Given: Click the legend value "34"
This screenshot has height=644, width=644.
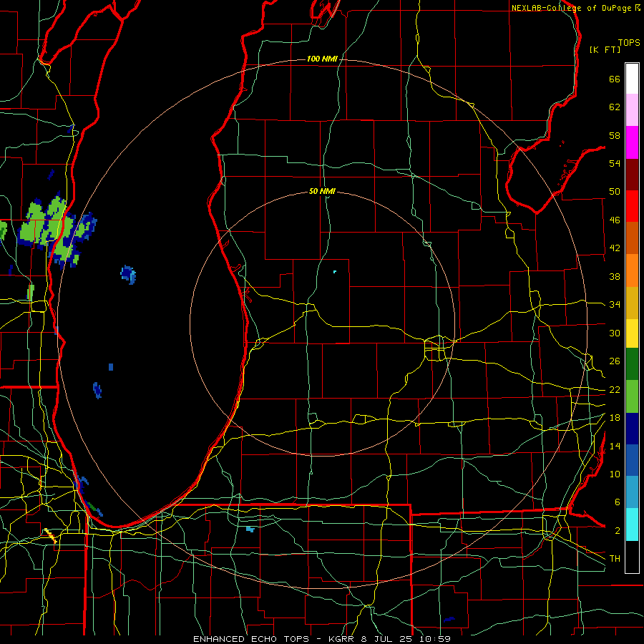Looking at the screenshot, I should 615,305.
